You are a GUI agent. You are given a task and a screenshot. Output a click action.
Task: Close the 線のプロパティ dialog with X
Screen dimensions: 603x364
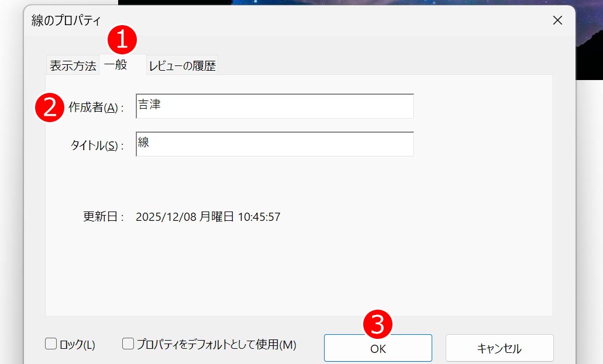pyautogui.click(x=557, y=20)
